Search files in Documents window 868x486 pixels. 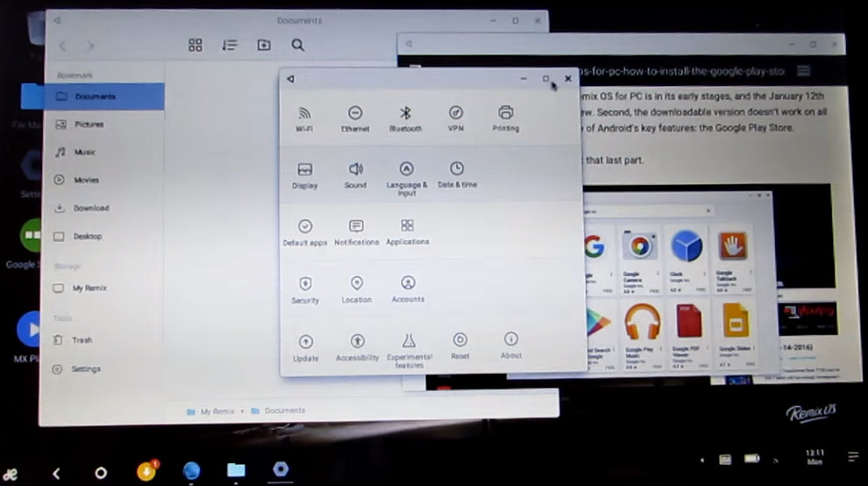pyautogui.click(x=298, y=45)
